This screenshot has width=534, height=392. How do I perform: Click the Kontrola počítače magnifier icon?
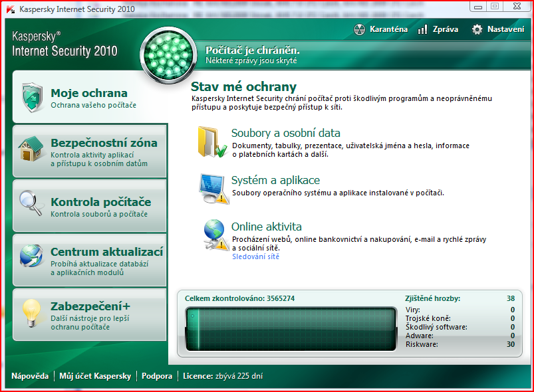coord(31,203)
